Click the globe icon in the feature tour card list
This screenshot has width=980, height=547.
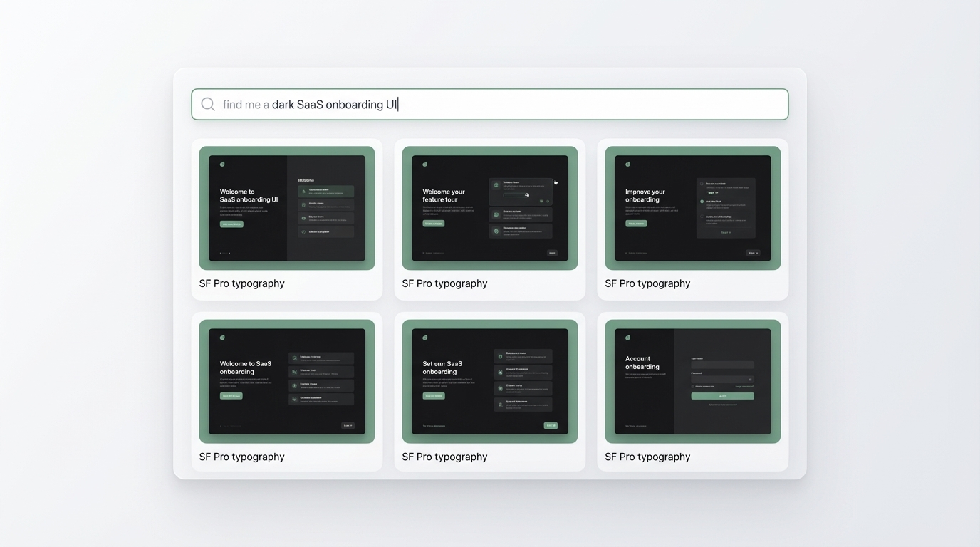(496, 214)
